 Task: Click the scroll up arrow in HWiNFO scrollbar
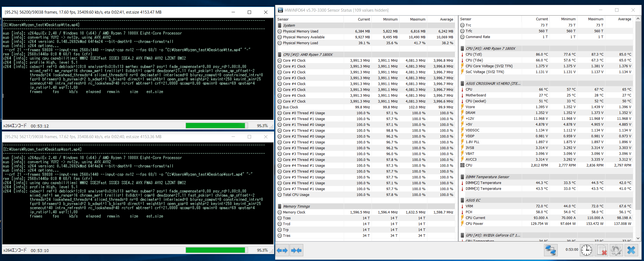coord(638,19)
